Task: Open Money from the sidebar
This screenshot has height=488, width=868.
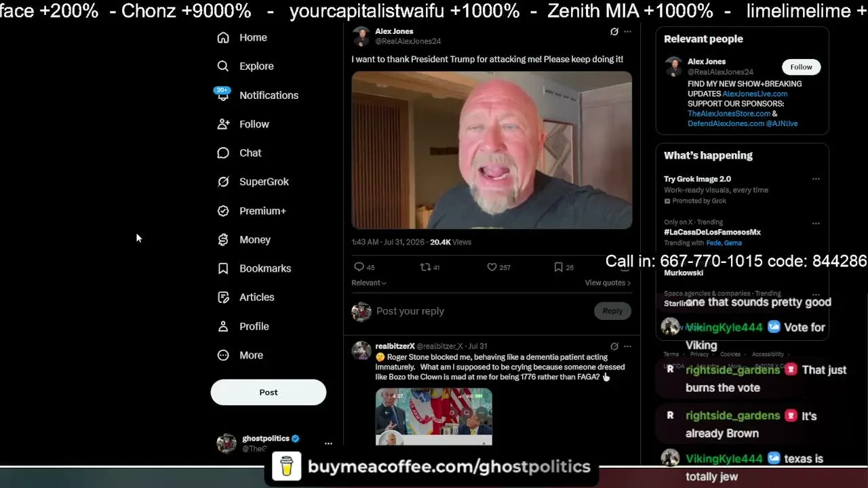Action: click(243, 240)
